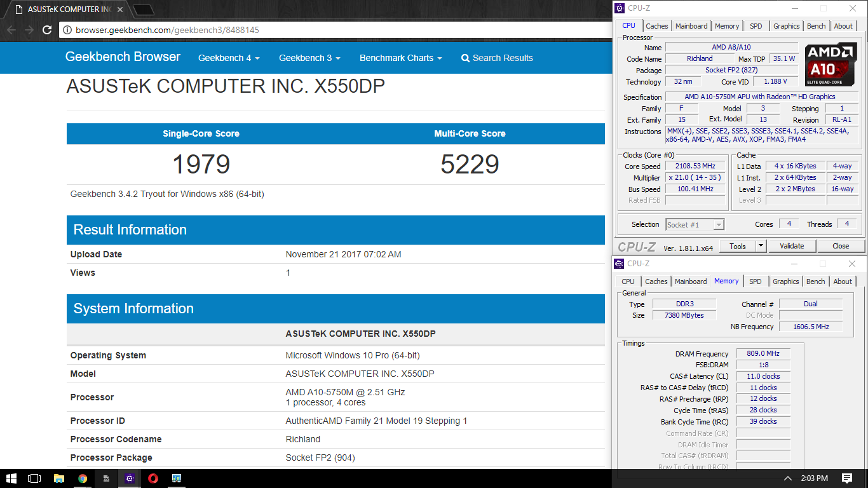Click Core Speed field '2108.53 MHz'
This screenshot has height=488, width=868.
coord(695,166)
